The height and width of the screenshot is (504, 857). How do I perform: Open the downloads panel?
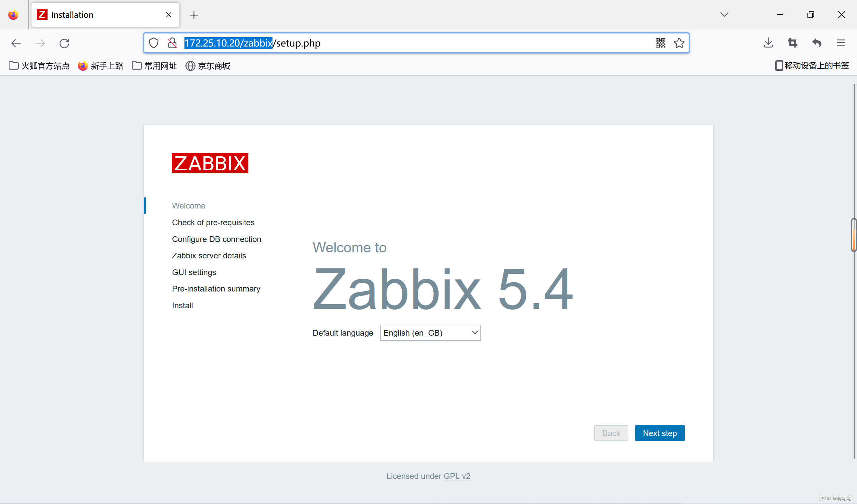(x=768, y=43)
